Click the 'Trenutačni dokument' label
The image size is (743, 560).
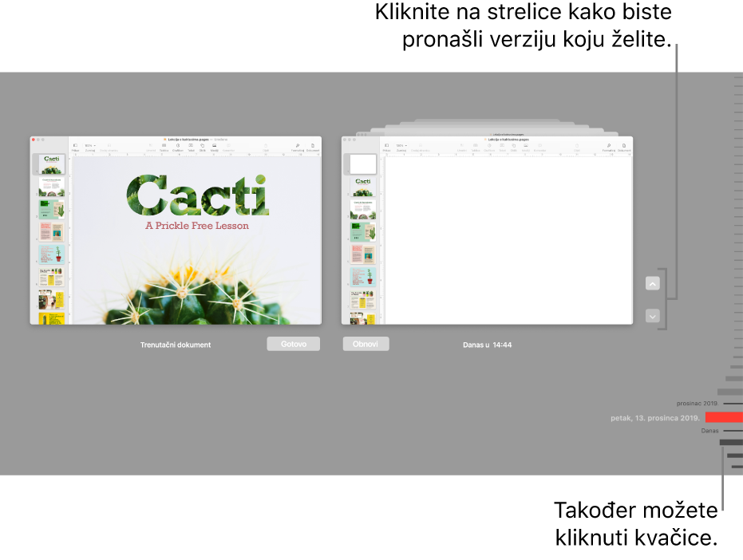(x=176, y=345)
